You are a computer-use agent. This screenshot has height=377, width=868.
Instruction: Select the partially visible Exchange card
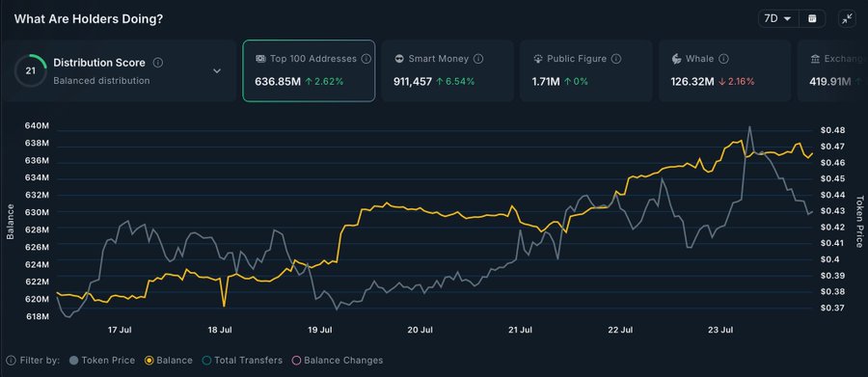click(x=832, y=70)
